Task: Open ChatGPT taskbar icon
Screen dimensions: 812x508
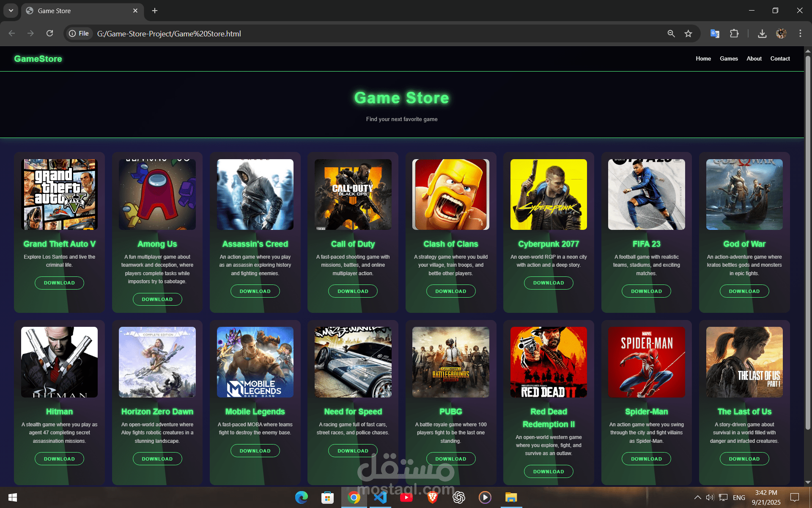Action: point(459,497)
